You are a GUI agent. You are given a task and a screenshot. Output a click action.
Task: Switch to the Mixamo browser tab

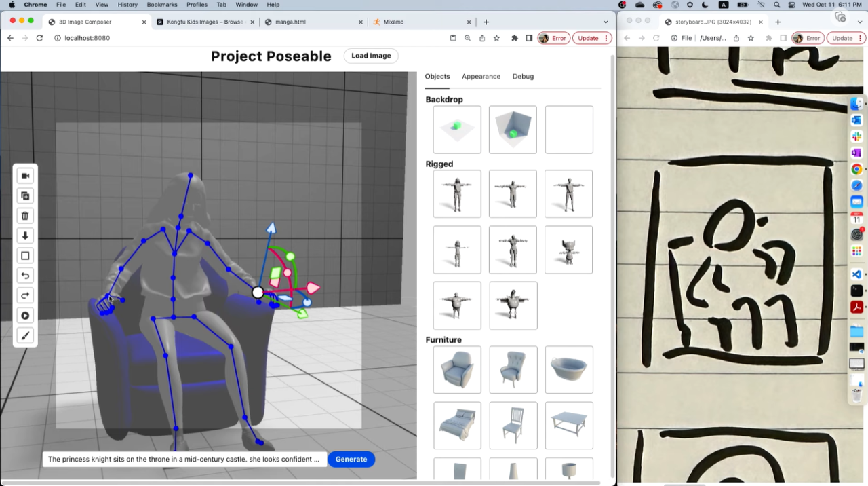(393, 22)
